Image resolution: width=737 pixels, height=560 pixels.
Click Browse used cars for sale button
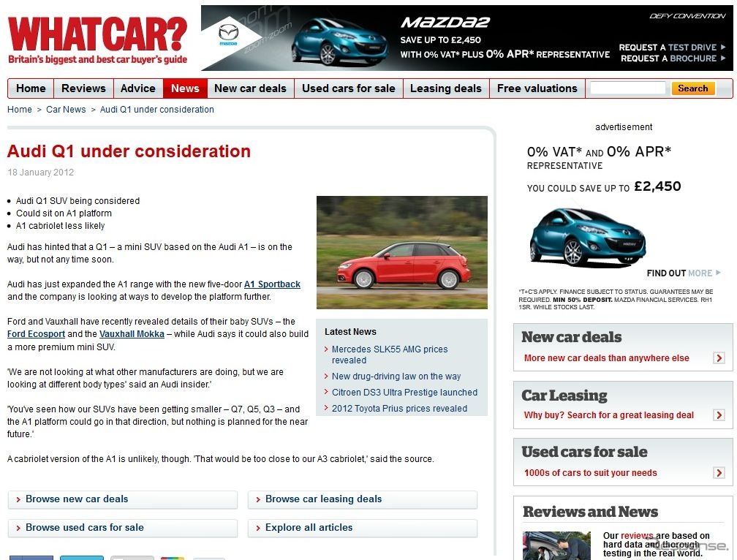click(123, 528)
